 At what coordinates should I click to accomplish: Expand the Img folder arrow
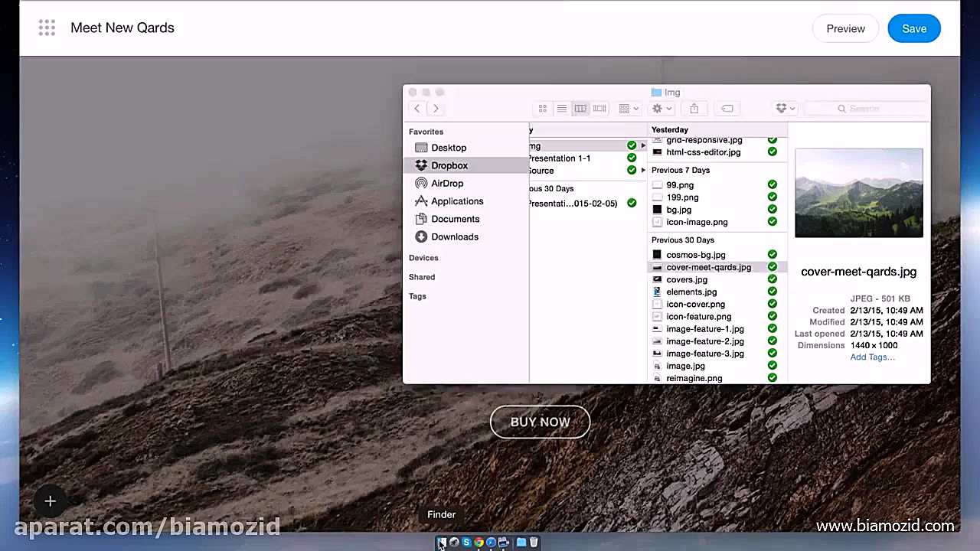click(643, 145)
